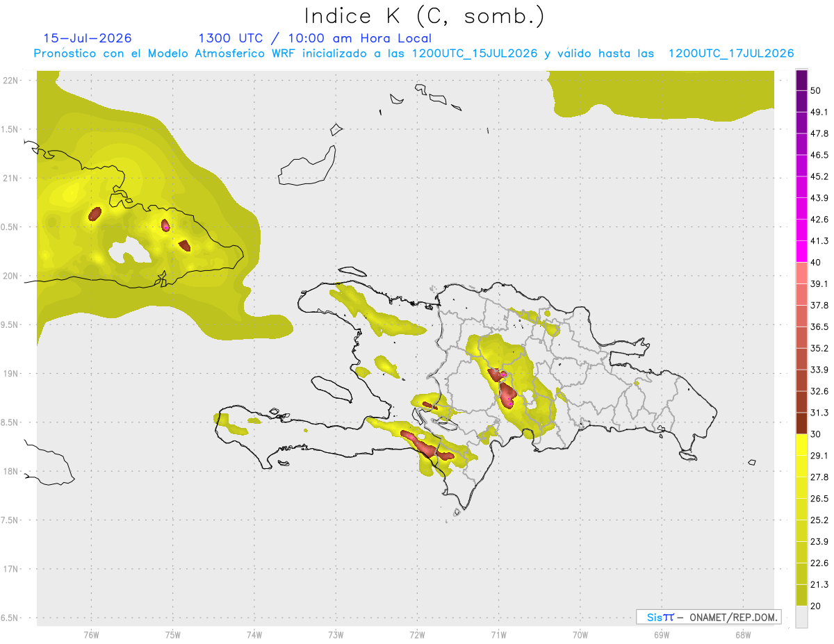Image resolution: width=834 pixels, height=644 pixels.
Task: Click the colorbar value 43.9
Action: (x=819, y=198)
